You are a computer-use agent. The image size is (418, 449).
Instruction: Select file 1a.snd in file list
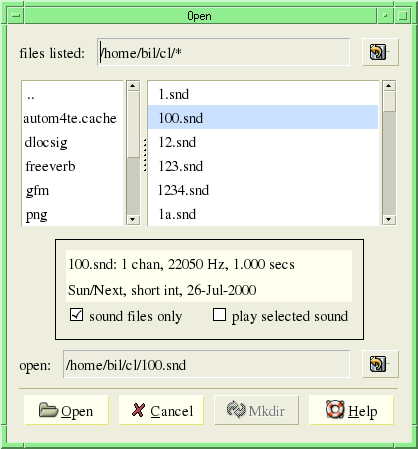(263, 214)
